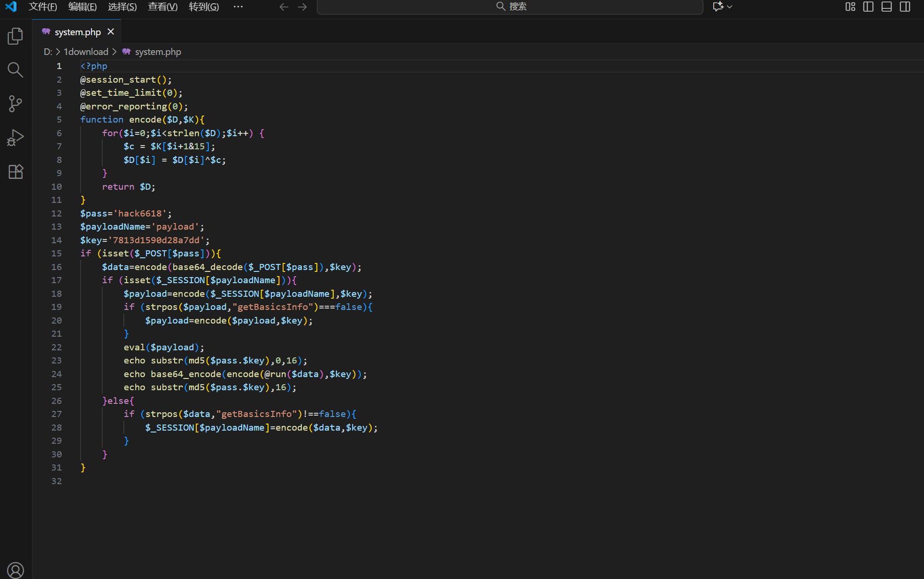Screen dimensions: 924x579
Task: Open the 选择(S) menu
Action: 122,7
